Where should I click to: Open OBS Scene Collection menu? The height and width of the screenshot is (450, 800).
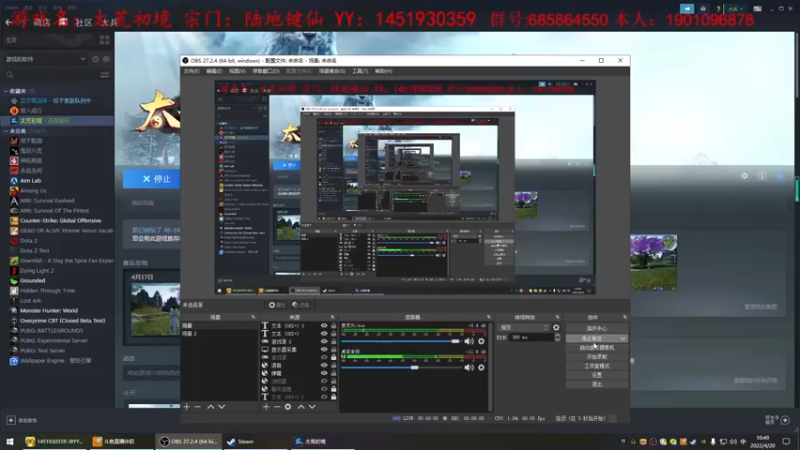tap(332, 71)
